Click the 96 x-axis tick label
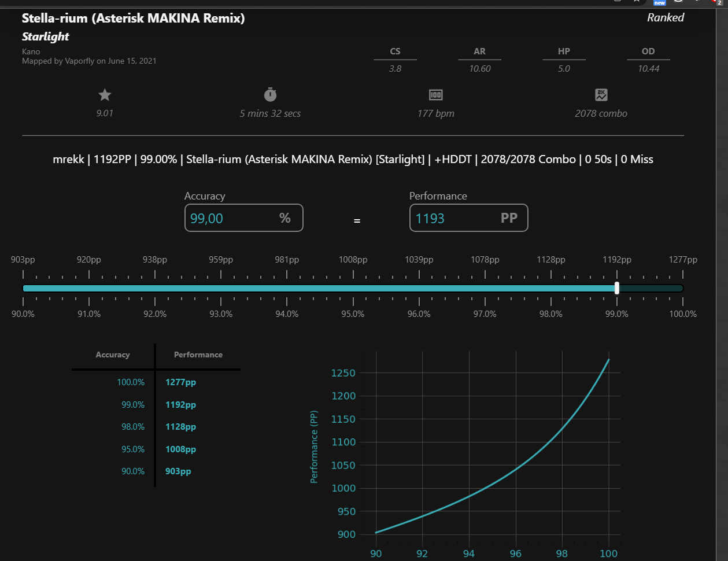Viewport: 728px width, 561px height. [x=515, y=553]
